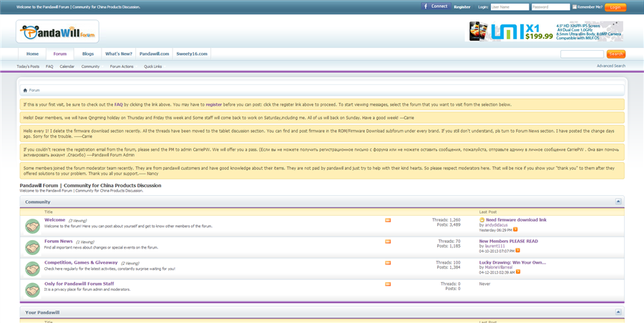Expand the Quick Links dropdown
Viewport: 644px width, 323px height.
(x=153, y=66)
